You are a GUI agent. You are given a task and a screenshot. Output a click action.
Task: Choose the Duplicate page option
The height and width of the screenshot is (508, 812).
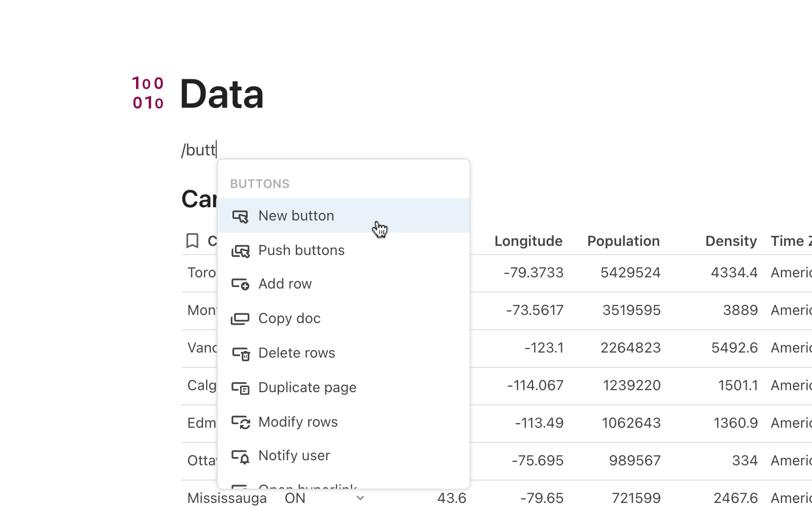[307, 387]
